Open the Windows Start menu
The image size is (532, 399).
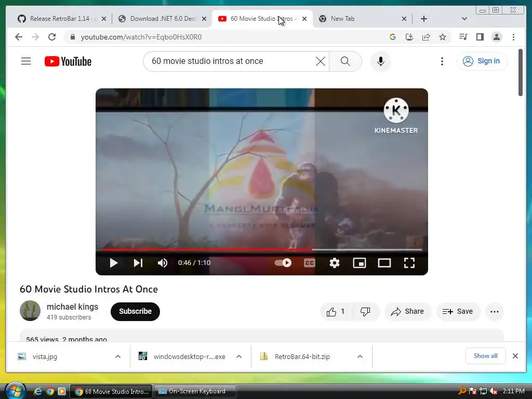click(15, 391)
